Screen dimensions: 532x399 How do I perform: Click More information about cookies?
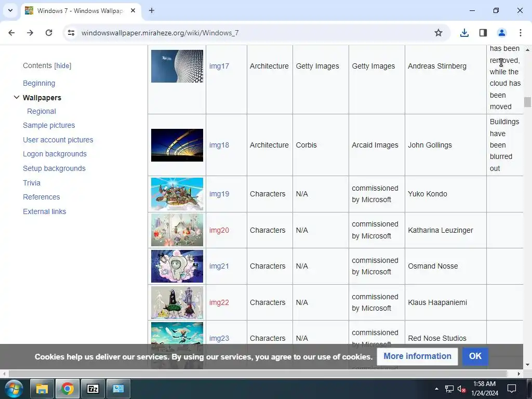417,356
